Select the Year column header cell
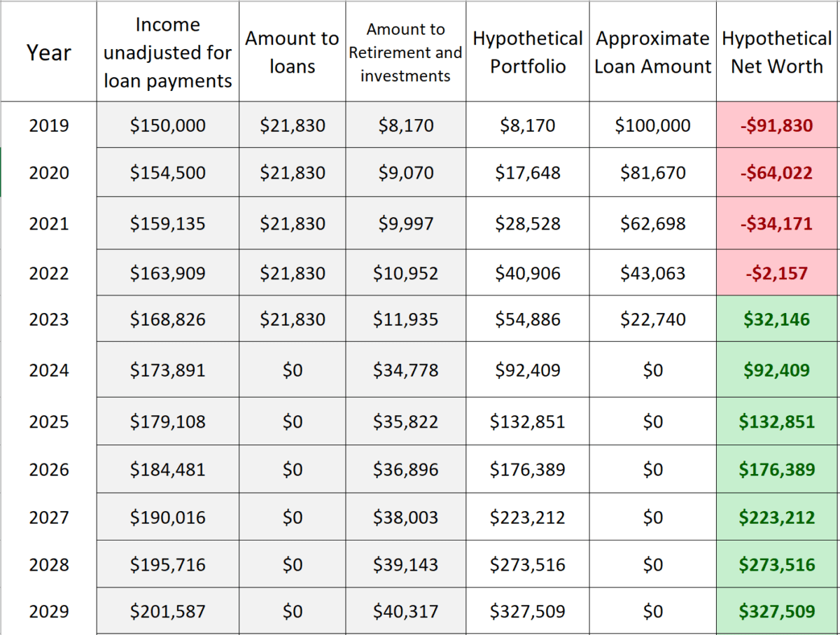The image size is (840, 635). pos(48,52)
